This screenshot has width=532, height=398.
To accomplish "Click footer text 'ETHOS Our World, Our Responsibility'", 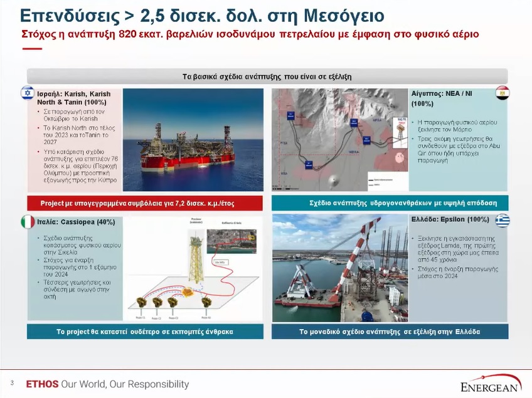I will coord(107,384).
